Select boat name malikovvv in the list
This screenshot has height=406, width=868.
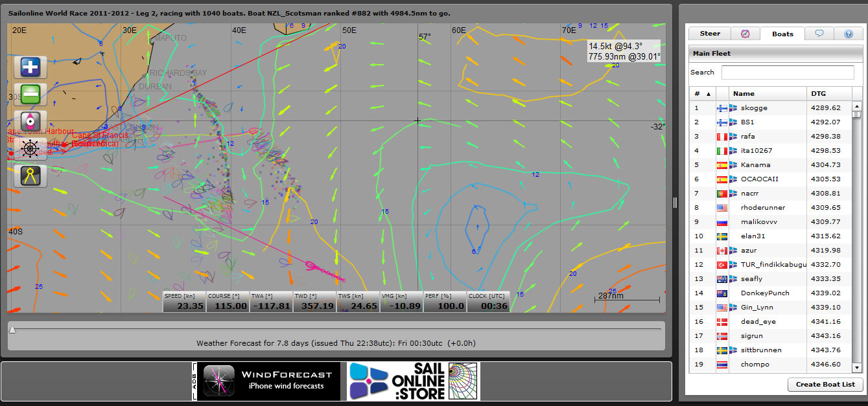click(759, 222)
